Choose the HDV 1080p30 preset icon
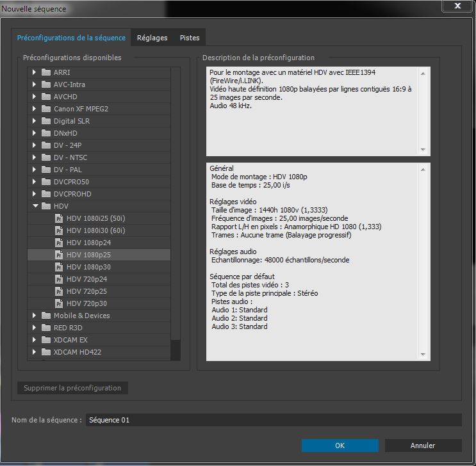This screenshot has width=476, height=466. pos(59,267)
